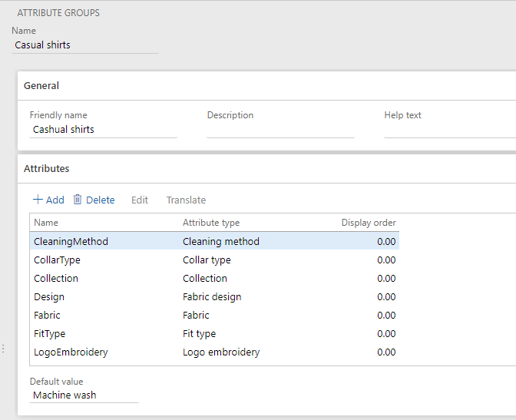The height and width of the screenshot is (420, 516).
Task: Click the Description input field
Action: (280, 130)
